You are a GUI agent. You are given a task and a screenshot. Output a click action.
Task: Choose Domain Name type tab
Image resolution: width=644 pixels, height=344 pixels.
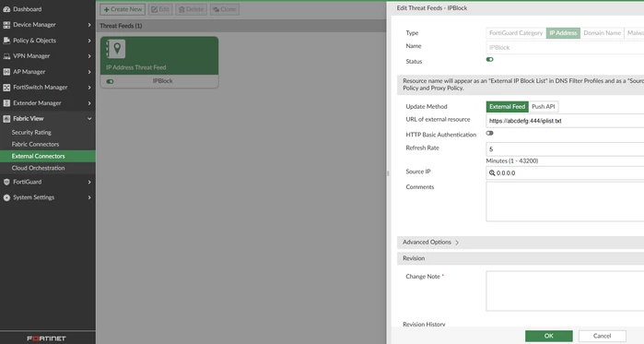click(603, 33)
